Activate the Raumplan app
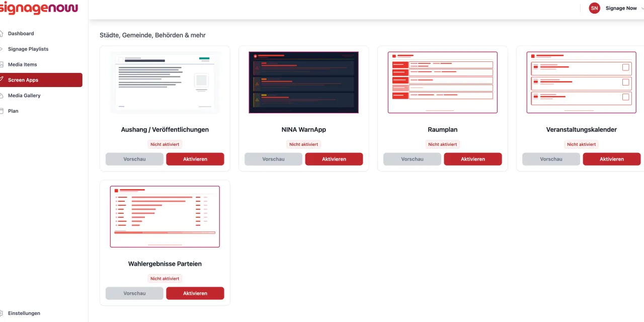This screenshot has width=644, height=322. coord(473,159)
